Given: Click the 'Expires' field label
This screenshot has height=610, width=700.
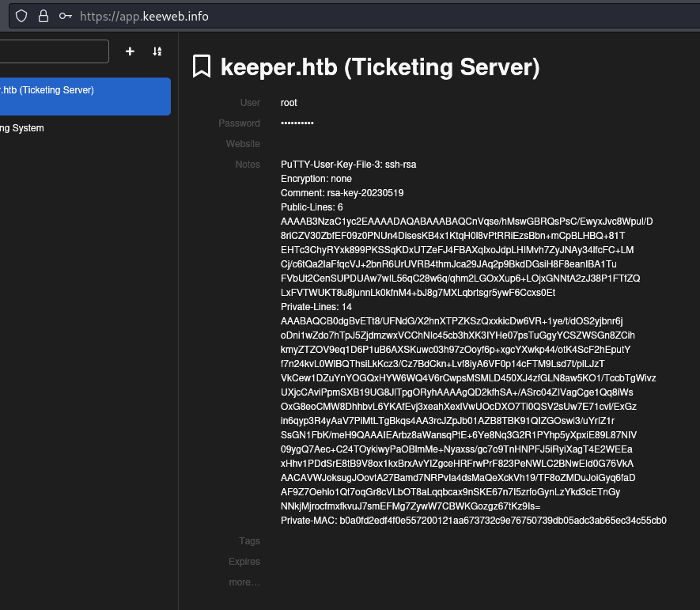Looking at the screenshot, I should (x=244, y=562).
